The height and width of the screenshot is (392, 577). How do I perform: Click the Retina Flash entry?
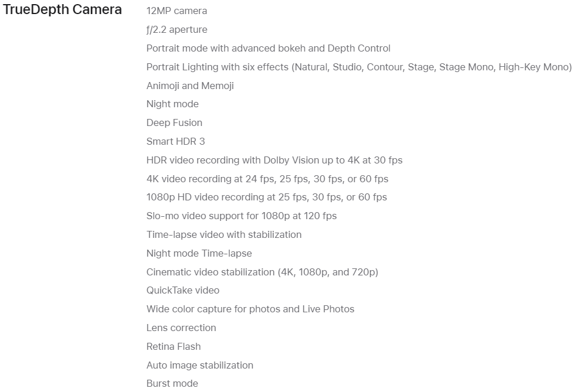[174, 347]
